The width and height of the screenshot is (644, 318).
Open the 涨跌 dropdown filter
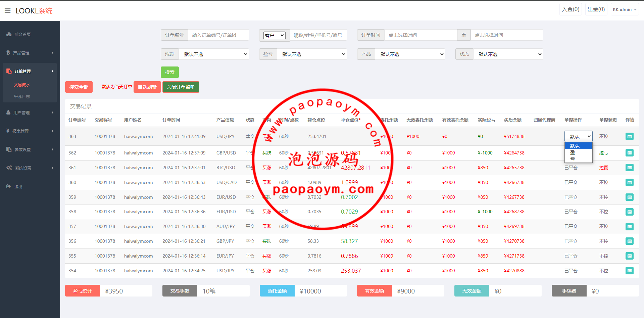pyautogui.click(x=214, y=54)
